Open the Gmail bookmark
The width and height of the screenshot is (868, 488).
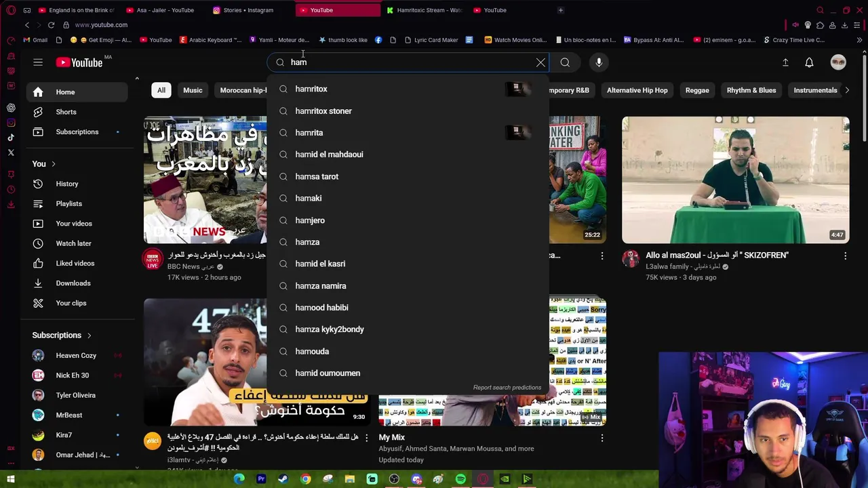click(35, 40)
